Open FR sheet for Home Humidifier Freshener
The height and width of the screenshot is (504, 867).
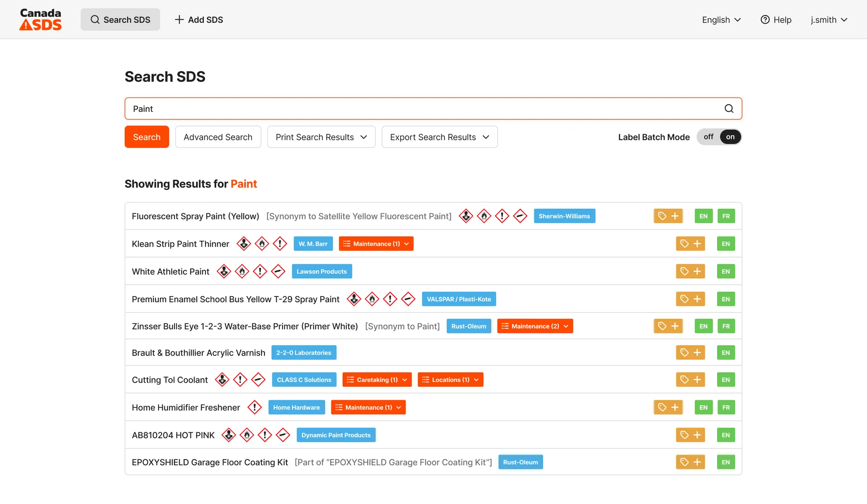pos(726,407)
